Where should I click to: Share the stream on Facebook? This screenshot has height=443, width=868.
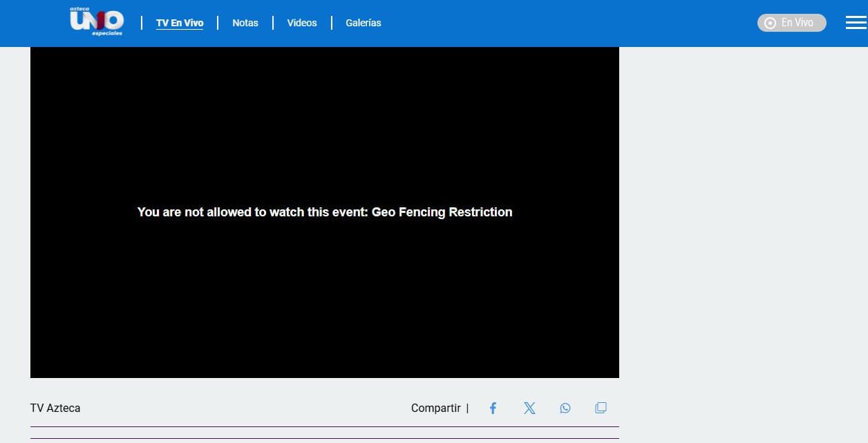click(x=493, y=408)
